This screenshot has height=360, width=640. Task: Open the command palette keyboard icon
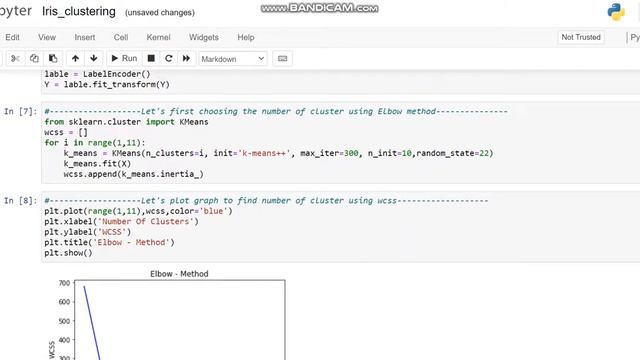282,59
